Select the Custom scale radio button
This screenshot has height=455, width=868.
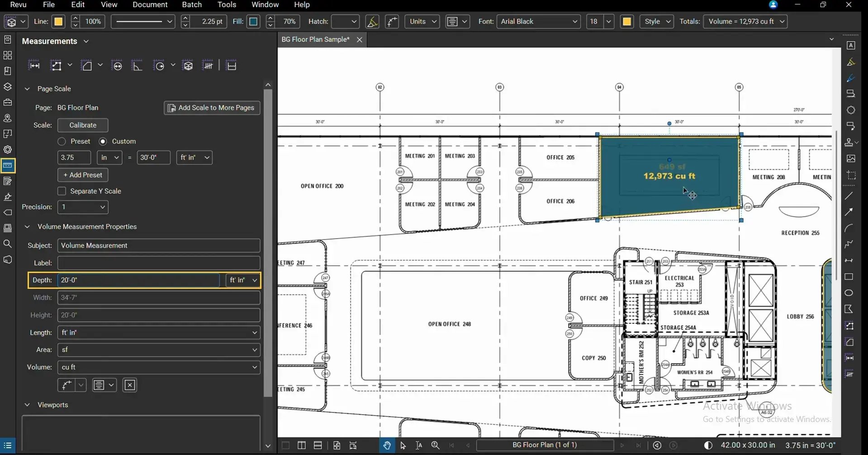(x=103, y=141)
